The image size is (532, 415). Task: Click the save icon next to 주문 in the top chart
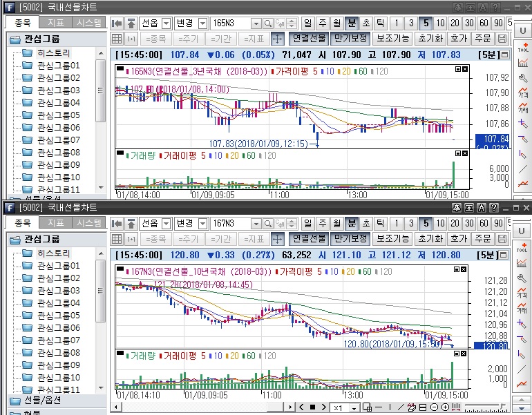tap(502, 38)
